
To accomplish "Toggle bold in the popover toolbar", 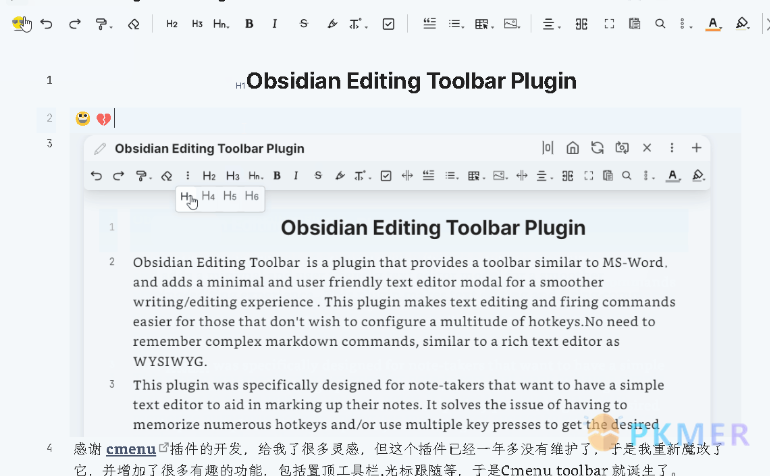I will click(277, 176).
